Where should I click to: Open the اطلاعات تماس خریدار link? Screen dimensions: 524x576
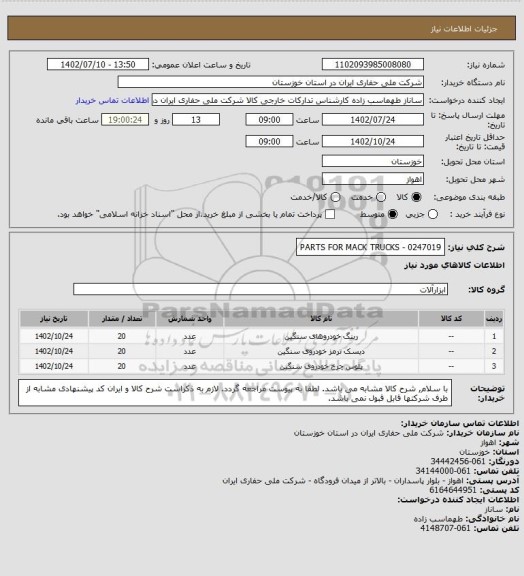(x=112, y=100)
